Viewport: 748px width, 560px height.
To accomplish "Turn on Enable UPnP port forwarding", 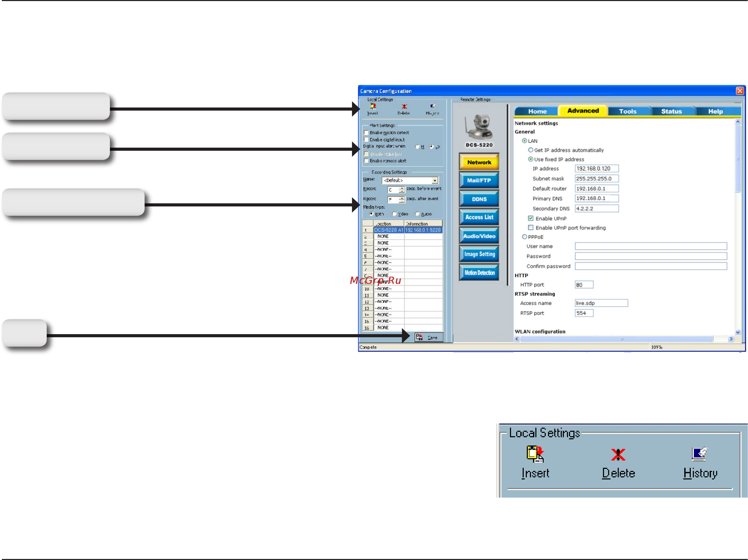I will (x=530, y=228).
